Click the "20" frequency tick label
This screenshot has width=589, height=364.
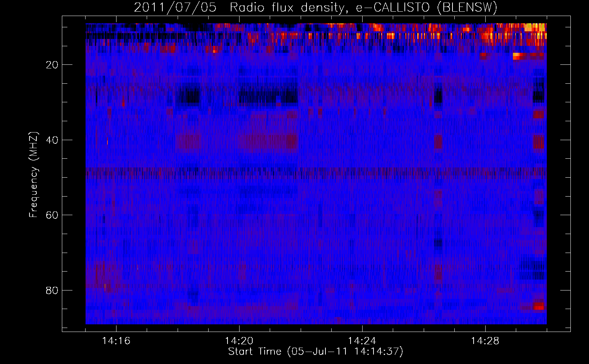pos(52,65)
